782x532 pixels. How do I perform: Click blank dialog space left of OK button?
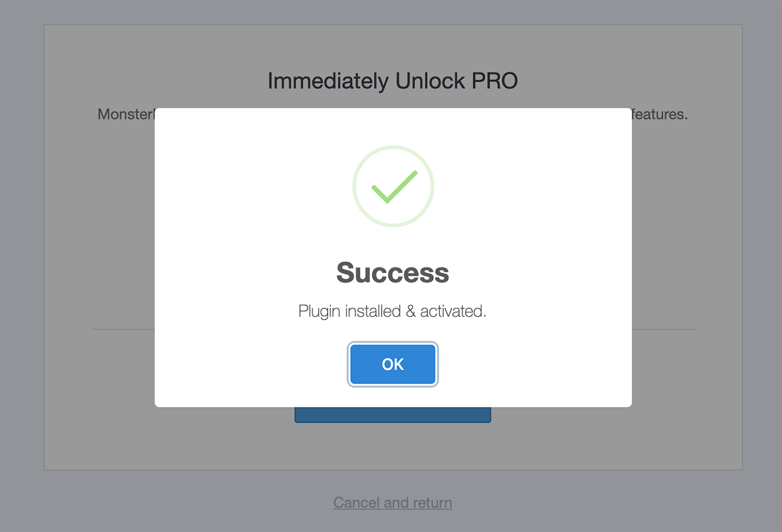(253, 364)
